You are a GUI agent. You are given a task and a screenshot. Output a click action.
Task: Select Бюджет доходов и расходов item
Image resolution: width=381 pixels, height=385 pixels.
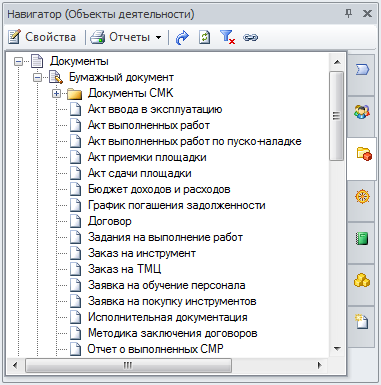click(159, 189)
